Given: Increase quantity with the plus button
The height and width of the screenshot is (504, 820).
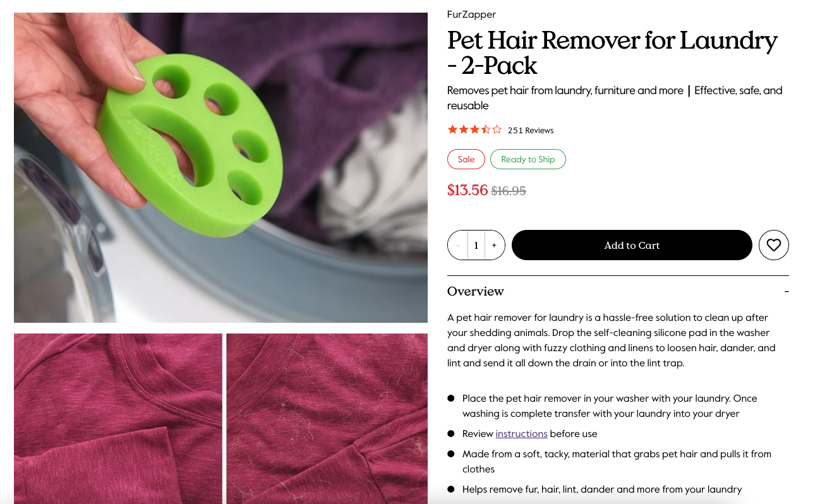Looking at the screenshot, I should tap(494, 245).
